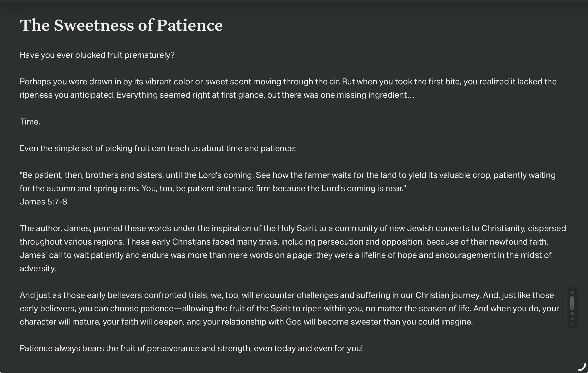Viewport: 588px width, 373px height.
Task: Click the closing sentence Patience always bears the fruit
Action: tap(191, 348)
